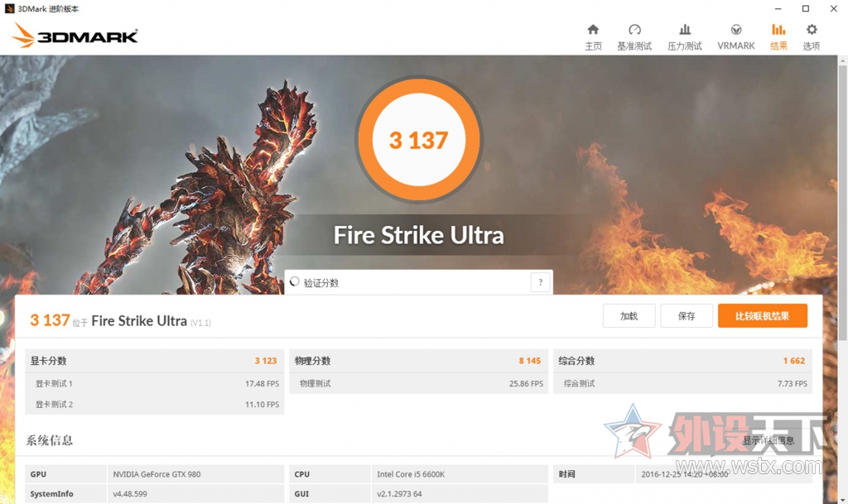Go to the 主页 home icon
The image size is (848, 504).
click(593, 30)
